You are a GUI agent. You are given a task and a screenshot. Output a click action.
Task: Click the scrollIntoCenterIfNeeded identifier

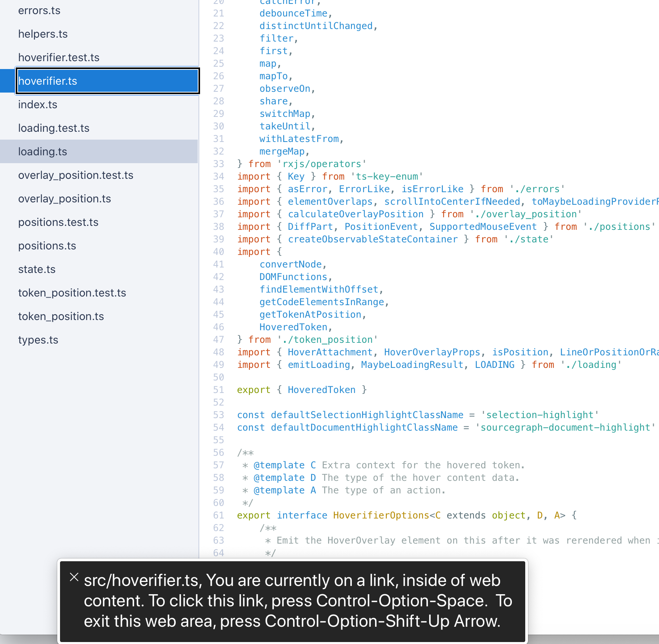pos(452,202)
